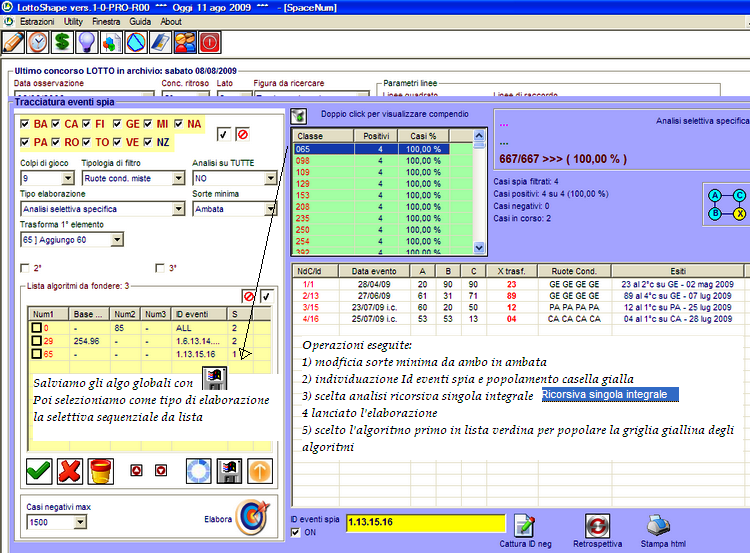Open the Estrazioni menu

[x=37, y=22]
